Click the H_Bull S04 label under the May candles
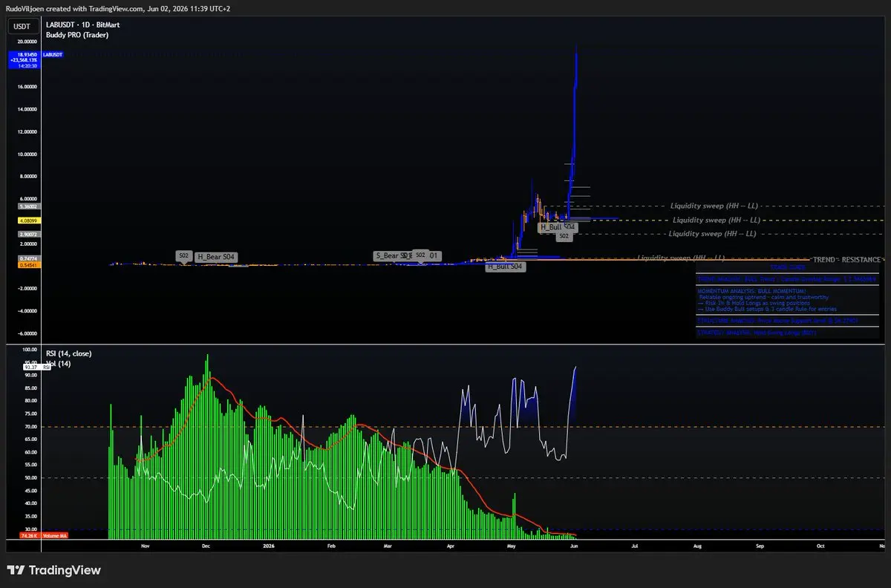Screen dimensions: 891x588 (x=558, y=226)
